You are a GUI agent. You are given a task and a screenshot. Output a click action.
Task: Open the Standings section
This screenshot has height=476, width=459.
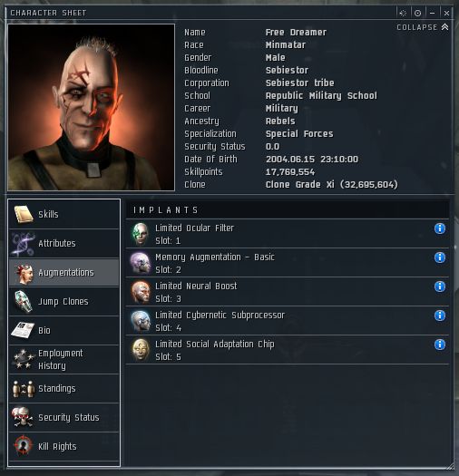pyautogui.click(x=64, y=388)
